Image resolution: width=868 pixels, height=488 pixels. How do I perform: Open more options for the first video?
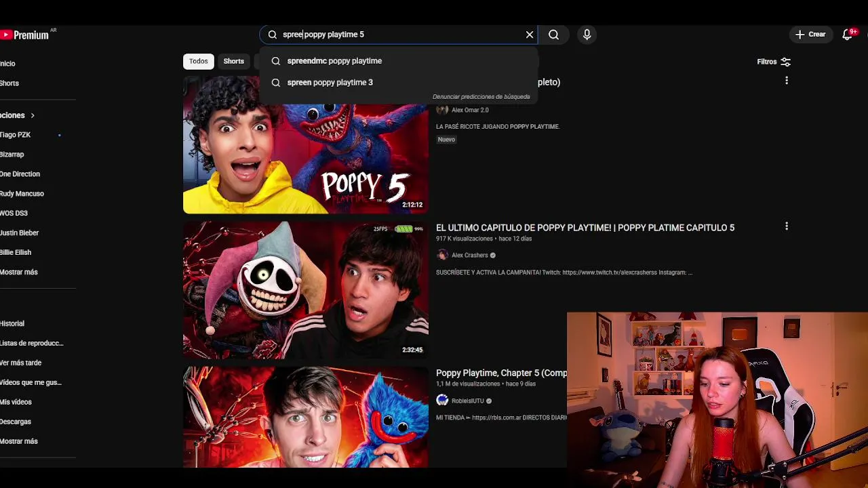coord(787,81)
